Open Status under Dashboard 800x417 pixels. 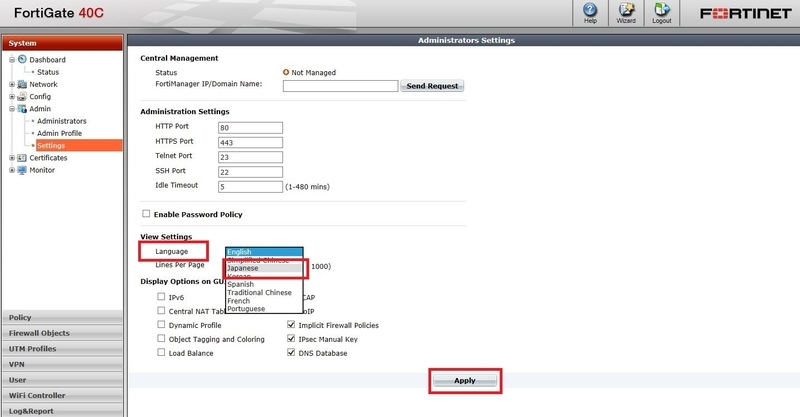point(48,72)
